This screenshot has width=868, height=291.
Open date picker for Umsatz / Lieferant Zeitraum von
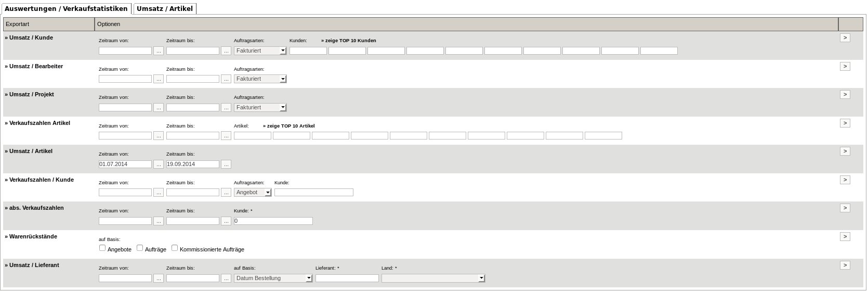pyautogui.click(x=159, y=278)
